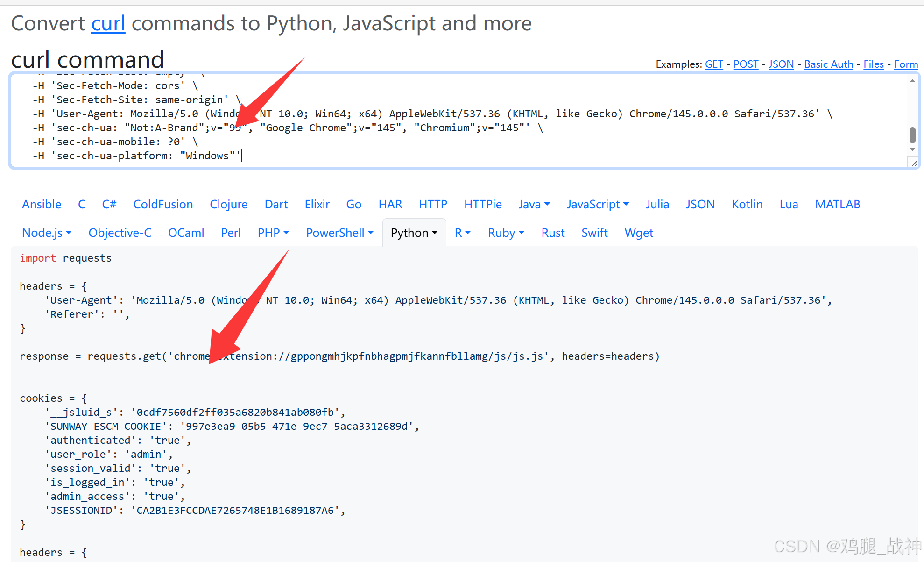Open the JavaScript dropdown menu
The image size is (924, 562).
598,204
